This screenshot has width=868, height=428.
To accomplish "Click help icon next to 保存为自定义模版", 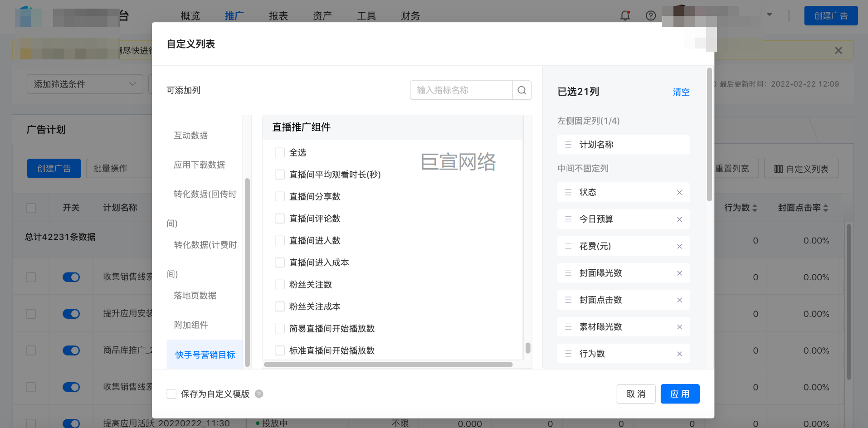I will click(259, 394).
